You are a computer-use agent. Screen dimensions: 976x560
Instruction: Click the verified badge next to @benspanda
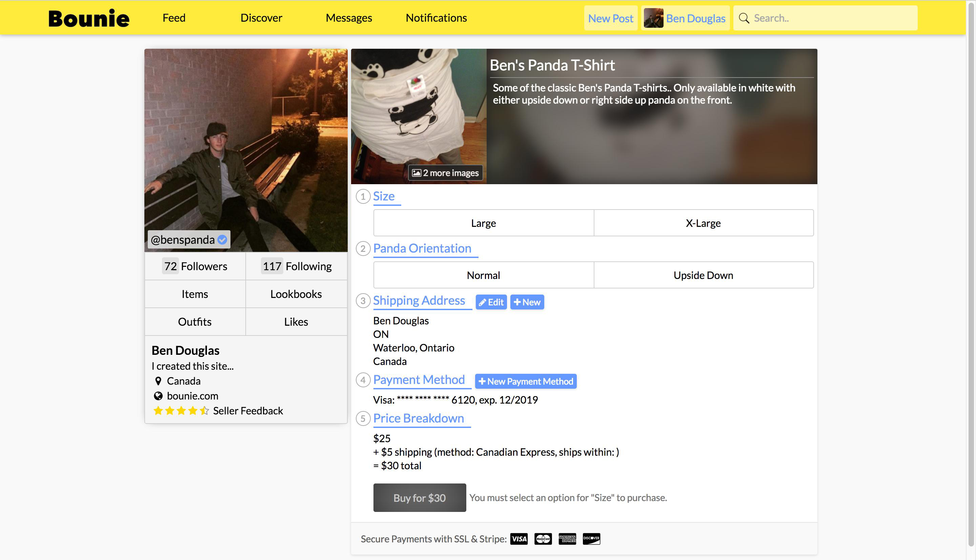[222, 240]
